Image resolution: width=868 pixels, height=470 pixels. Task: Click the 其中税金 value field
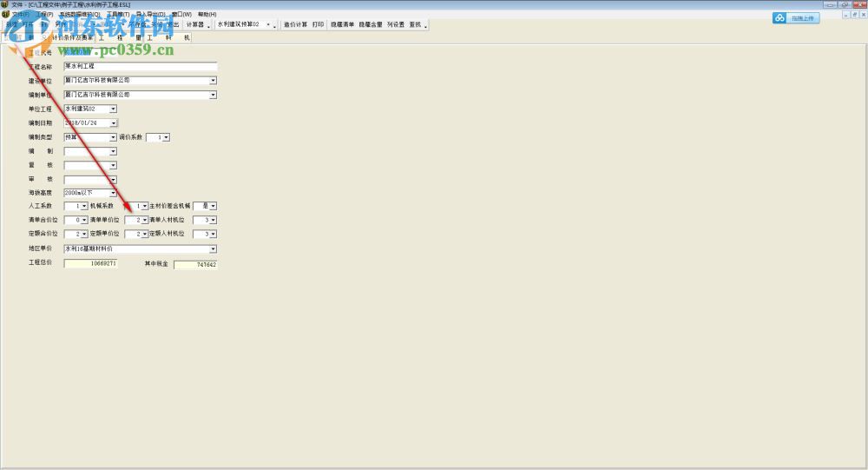point(195,265)
